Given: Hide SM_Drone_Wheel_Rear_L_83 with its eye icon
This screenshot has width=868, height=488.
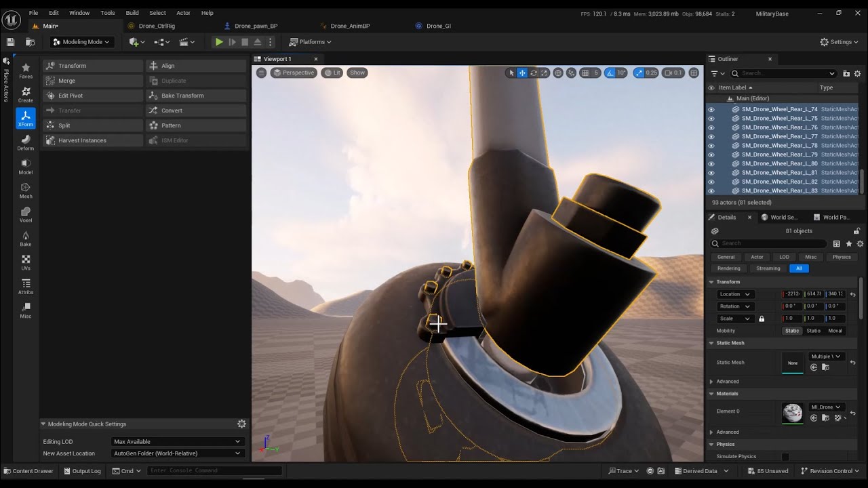Looking at the screenshot, I should (x=711, y=191).
